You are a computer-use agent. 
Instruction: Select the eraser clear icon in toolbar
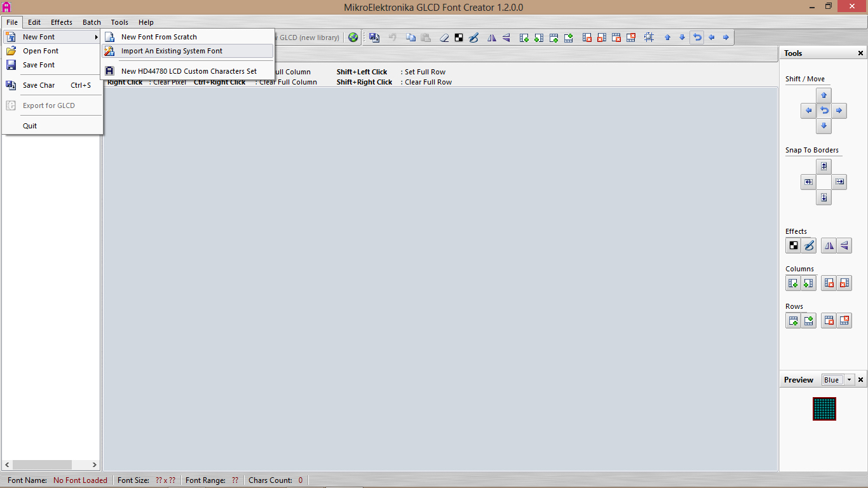[444, 37]
